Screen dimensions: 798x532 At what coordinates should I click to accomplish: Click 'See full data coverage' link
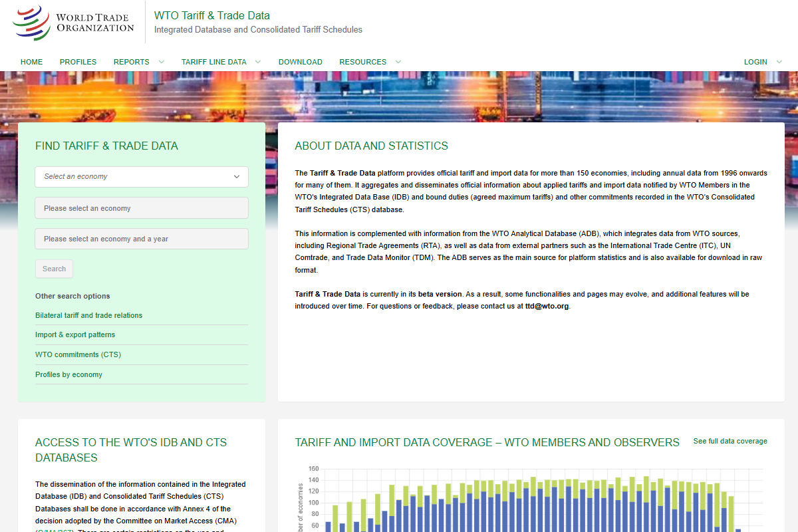(730, 441)
